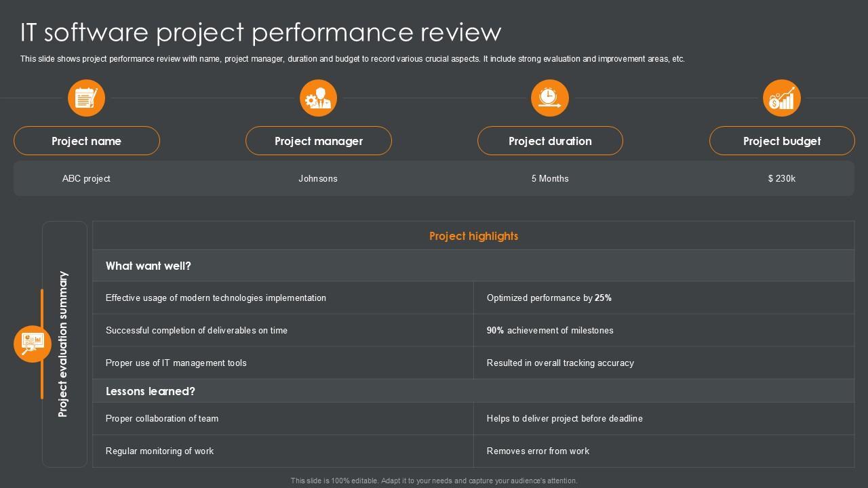Click the 90% achievement of milestones cell
Viewport: 868px width, 488px height.
click(550, 331)
